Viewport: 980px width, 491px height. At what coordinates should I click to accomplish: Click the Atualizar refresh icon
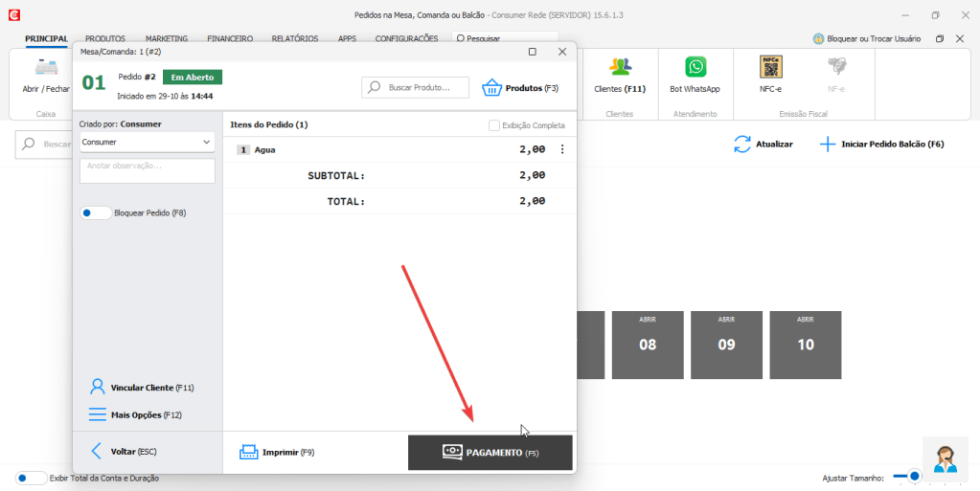742,144
